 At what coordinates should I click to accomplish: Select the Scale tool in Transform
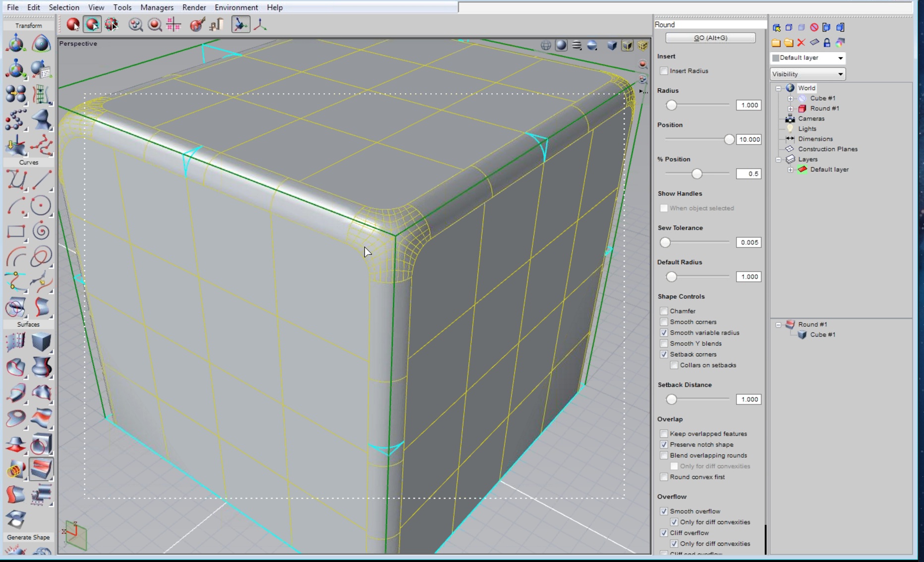(x=16, y=69)
